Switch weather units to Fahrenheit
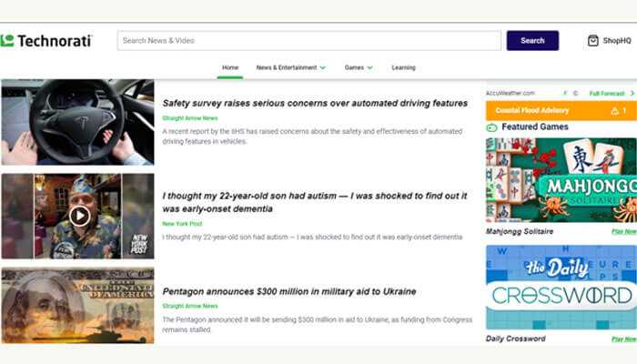This screenshot has height=364, width=637. point(564,93)
